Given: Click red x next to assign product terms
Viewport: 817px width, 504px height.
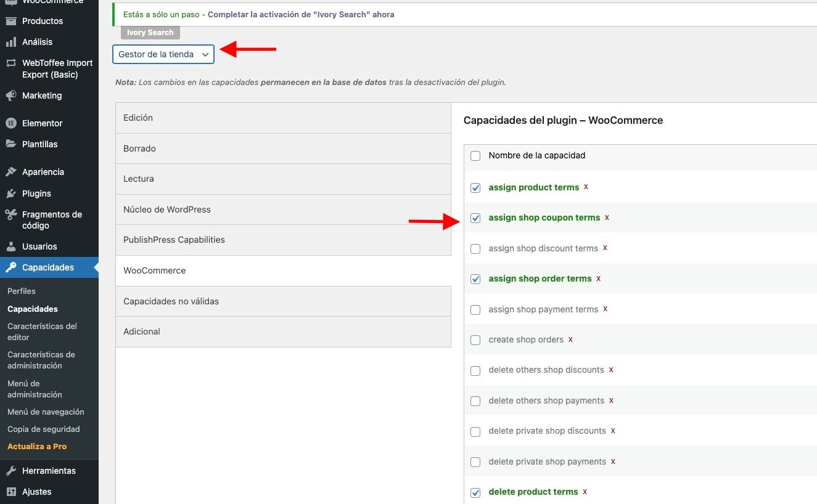Looking at the screenshot, I should tap(586, 187).
